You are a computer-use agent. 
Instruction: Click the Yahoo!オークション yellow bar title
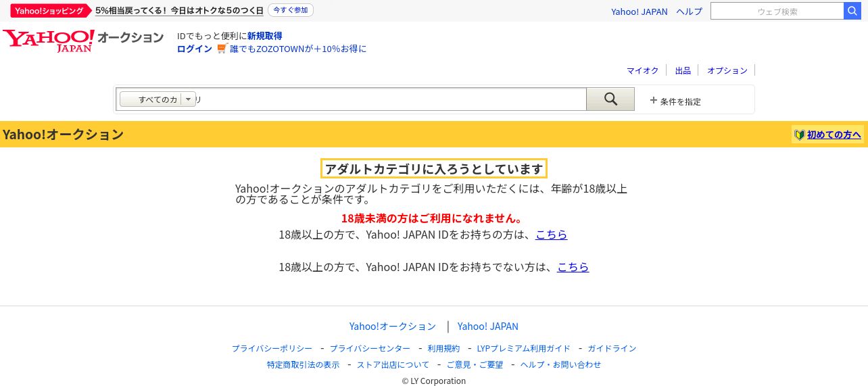click(x=63, y=135)
